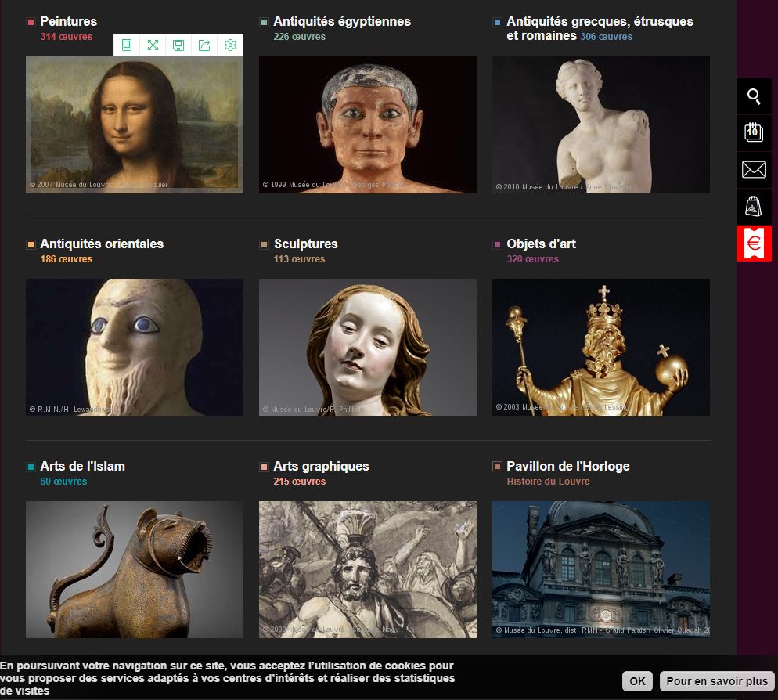Click the tablet icon in the image toolbar
This screenshot has width=778, height=700.
click(127, 45)
